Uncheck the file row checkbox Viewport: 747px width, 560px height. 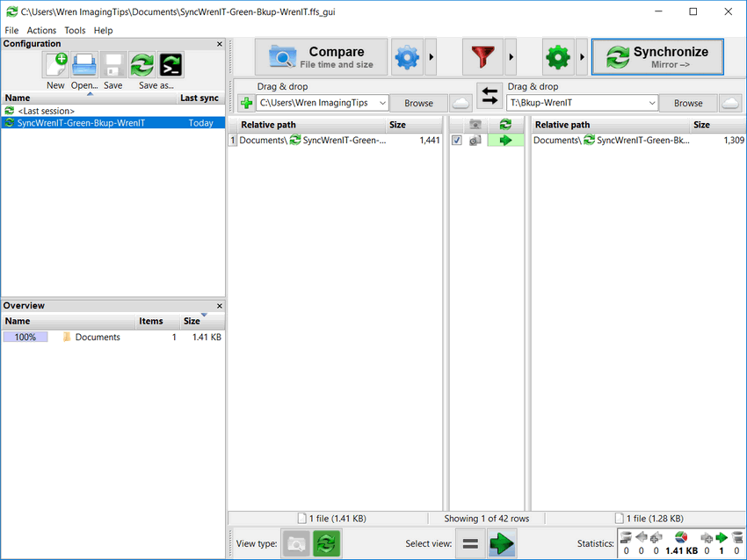tap(457, 141)
